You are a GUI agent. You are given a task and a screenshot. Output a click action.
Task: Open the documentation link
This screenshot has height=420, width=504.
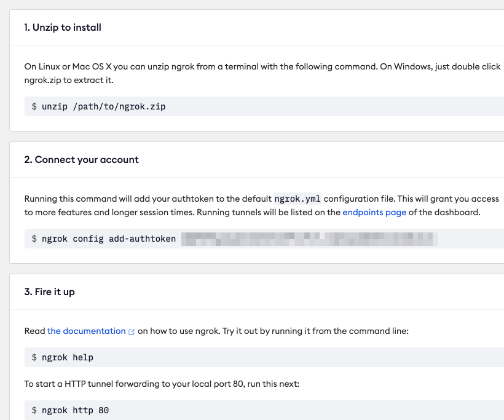86,331
